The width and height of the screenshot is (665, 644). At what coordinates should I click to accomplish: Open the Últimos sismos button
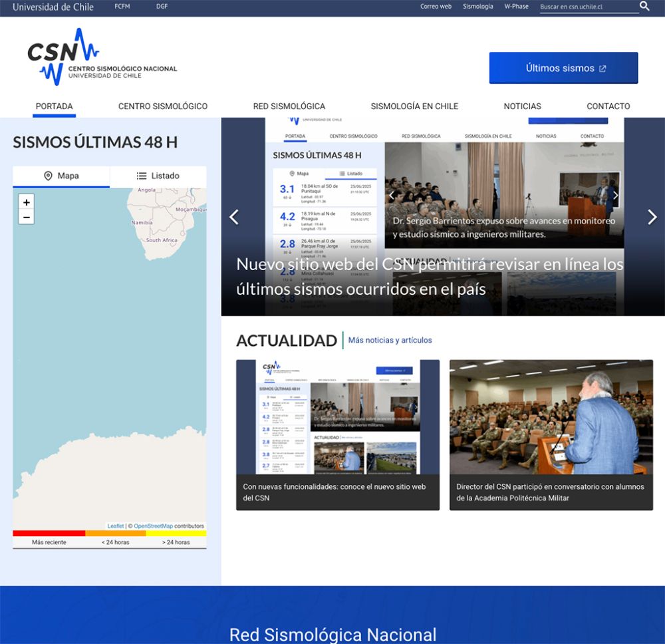click(x=563, y=68)
